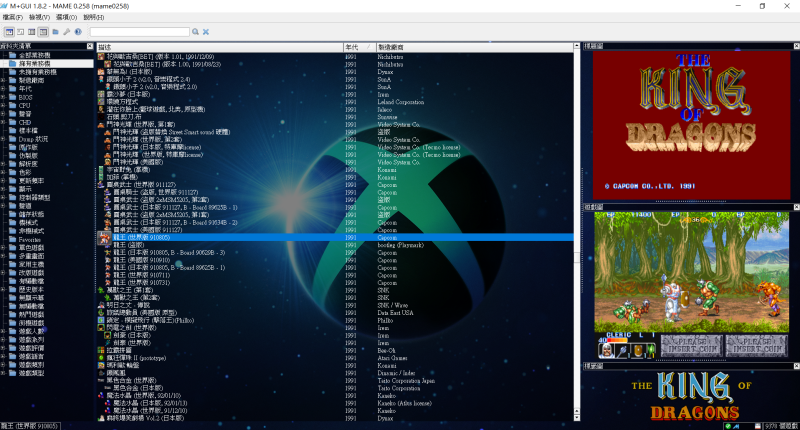
Task: Click the first toolbar icon to toggle folder list
Action: (9, 32)
